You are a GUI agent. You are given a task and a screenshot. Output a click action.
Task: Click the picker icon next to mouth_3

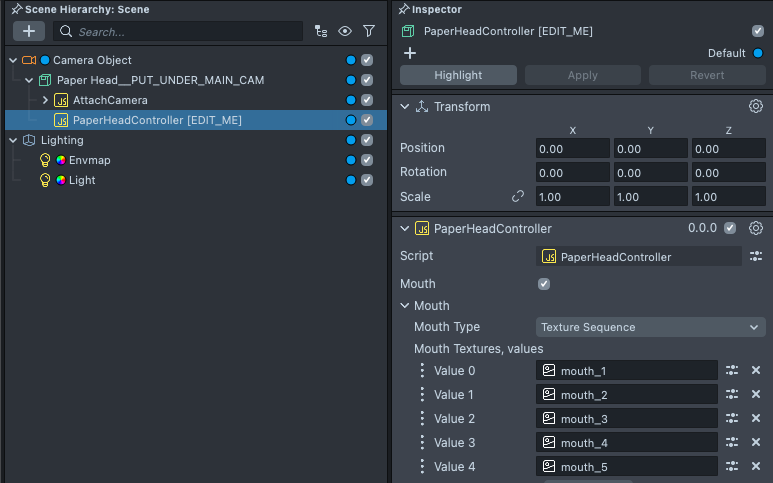pyautogui.click(x=732, y=419)
